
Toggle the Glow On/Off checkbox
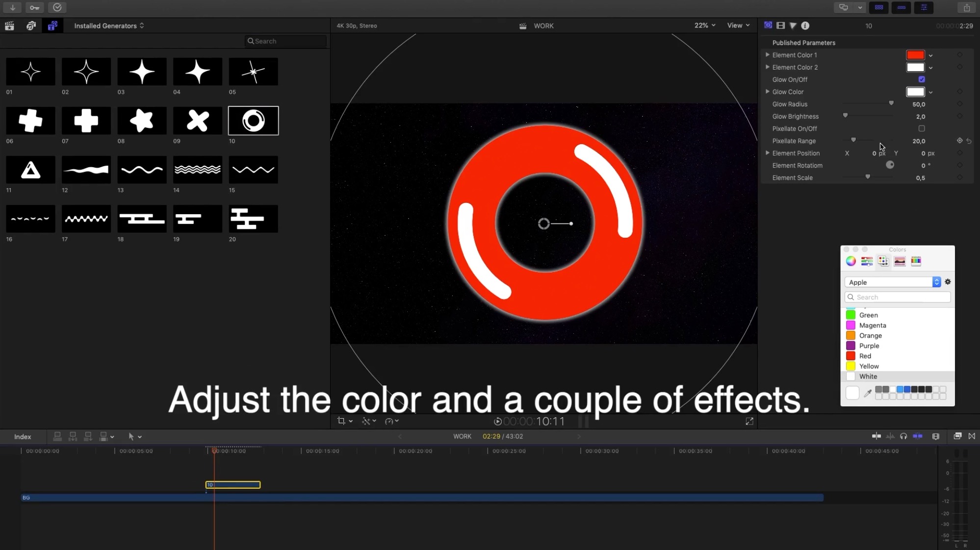click(x=922, y=79)
